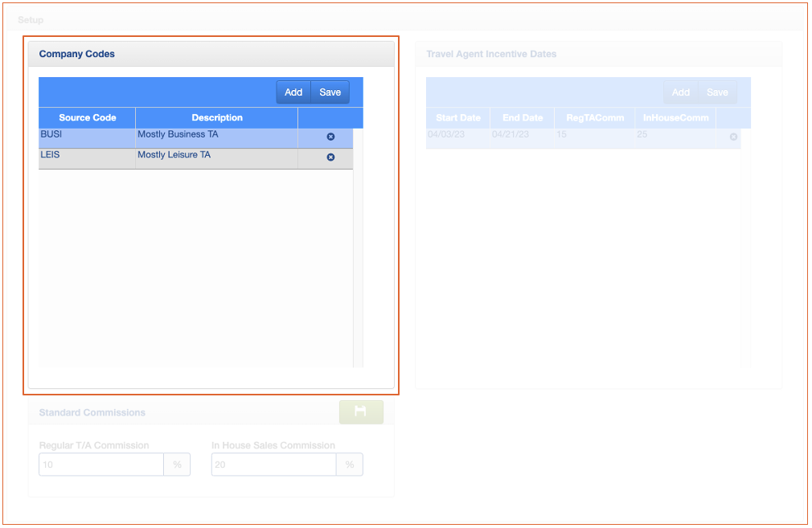
Task: Click the InHouseComm column header
Action: (x=675, y=118)
